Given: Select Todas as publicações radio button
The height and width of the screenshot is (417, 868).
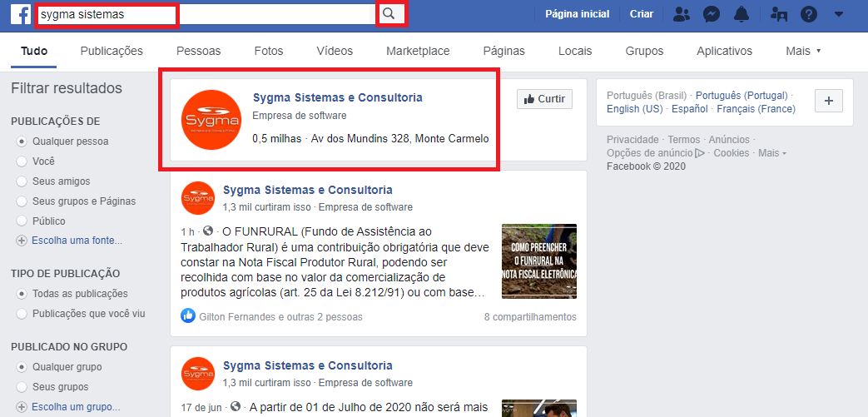Looking at the screenshot, I should coord(22,294).
